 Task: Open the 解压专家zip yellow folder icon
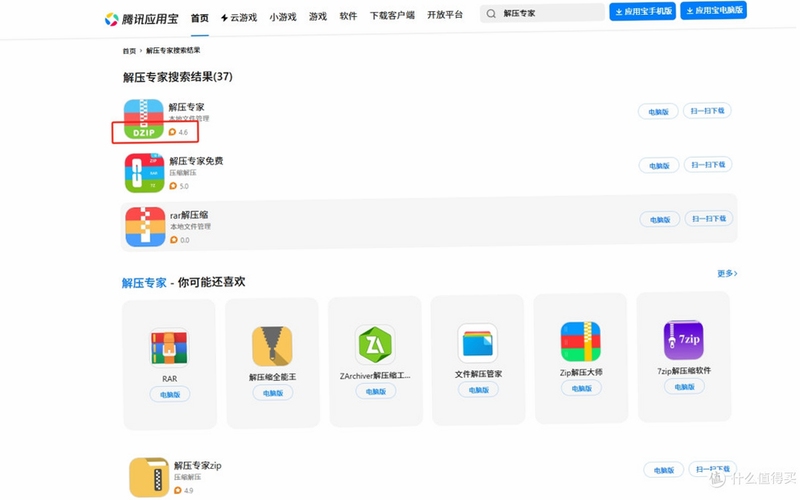point(149,477)
